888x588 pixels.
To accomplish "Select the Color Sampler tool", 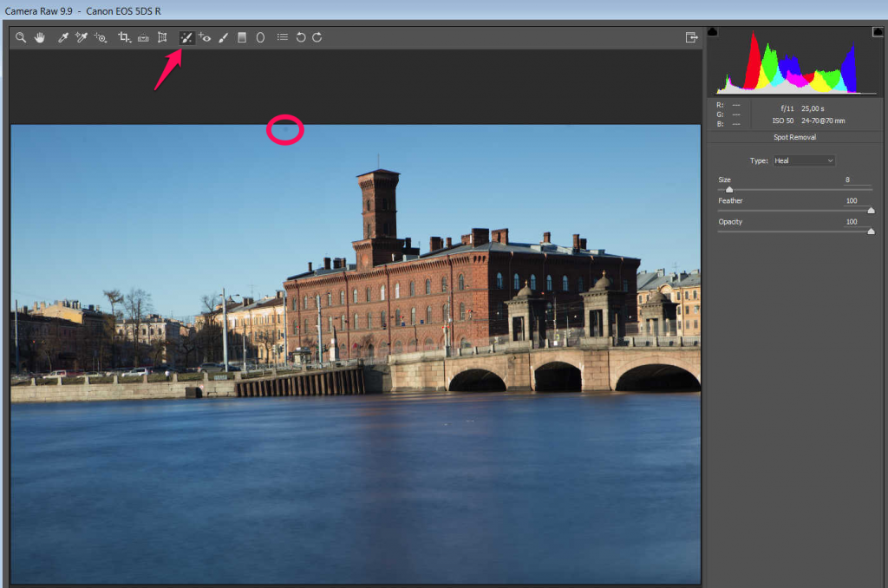I will (82, 38).
